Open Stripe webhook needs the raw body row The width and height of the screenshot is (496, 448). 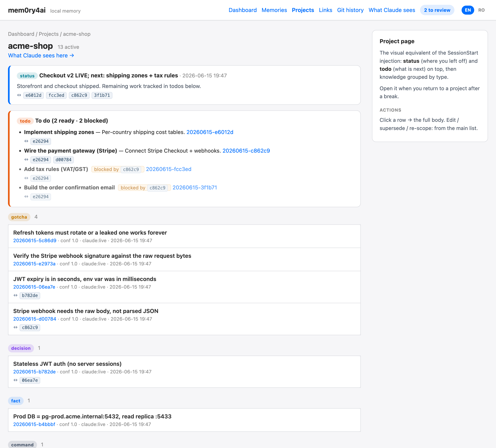(x=184, y=319)
